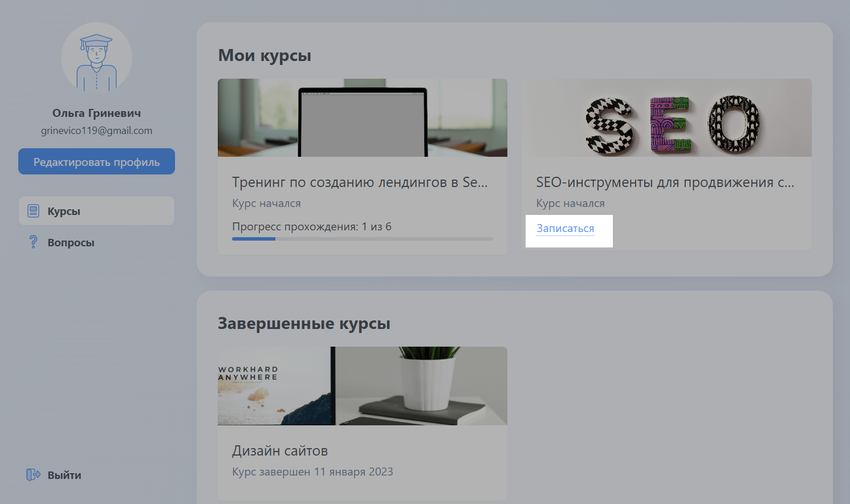
Task: Click the Записаться link for SEO course
Action: 566,228
